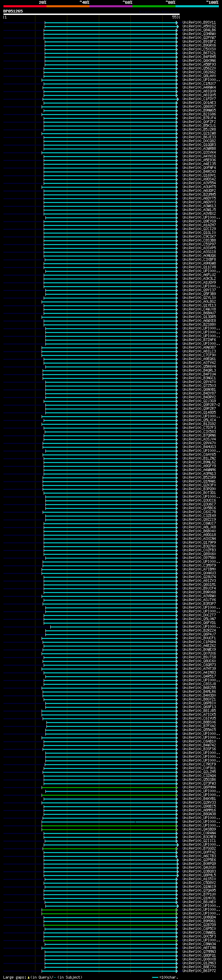Click hit label UniRef100_Q6K9N6
This screenshot has width=222, height=980.
[x=199, y=60]
